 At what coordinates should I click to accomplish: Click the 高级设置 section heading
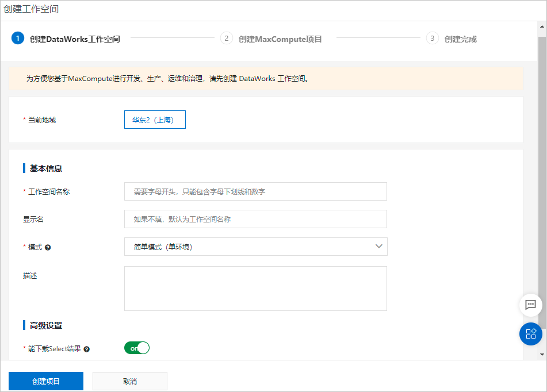click(45, 325)
